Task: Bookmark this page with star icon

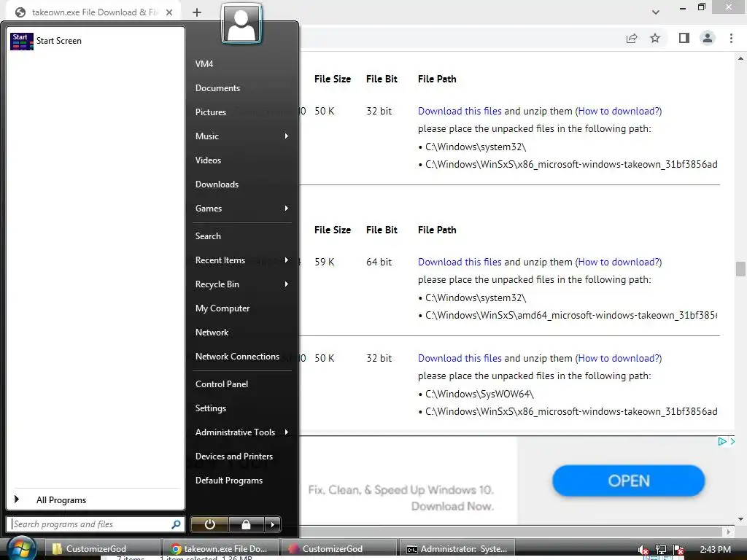Action: 655,38
